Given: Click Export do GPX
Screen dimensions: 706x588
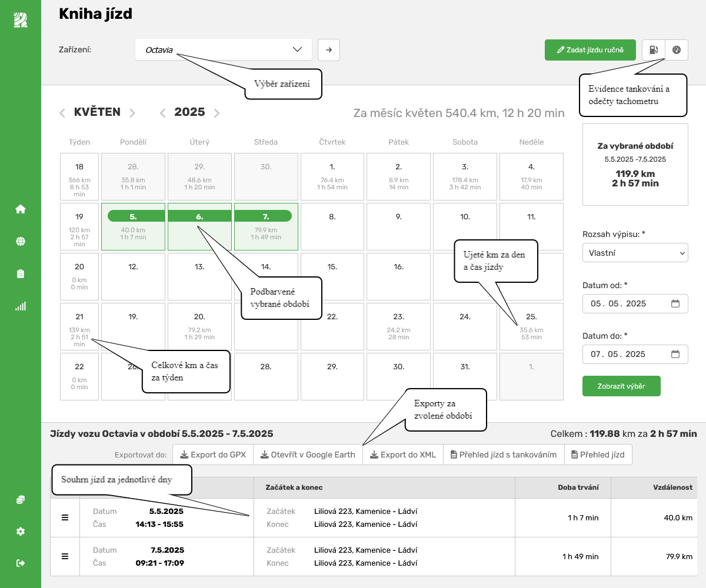Looking at the screenshot, I should click(x=213, y=455).
